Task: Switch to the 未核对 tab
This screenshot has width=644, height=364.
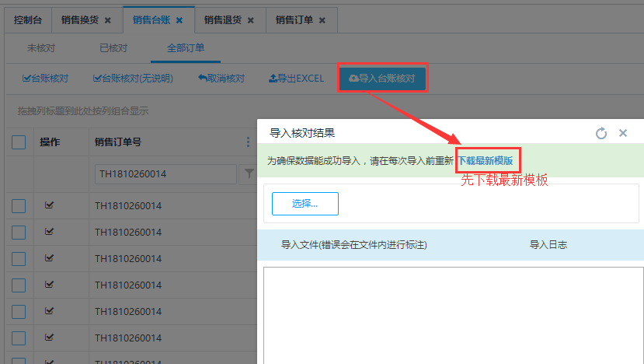Action: (x=41, y=48)
